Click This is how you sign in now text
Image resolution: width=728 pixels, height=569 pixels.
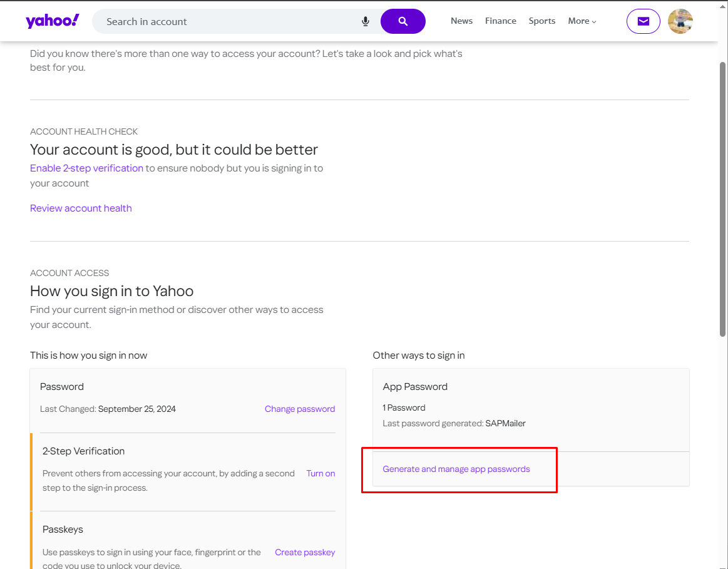pos(89,356)
